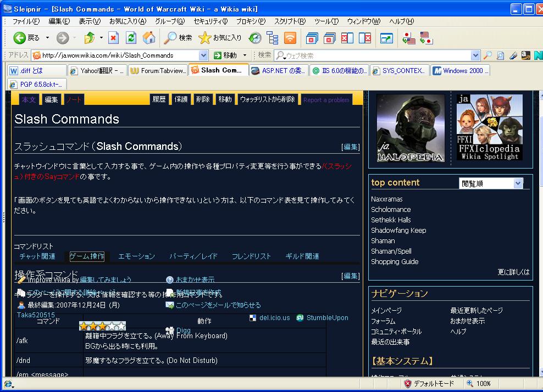Open the search engine selector in ウェブ検索 box
This screenshot has width=543, height=392.
pyautogui.click(x=281, y=55)
